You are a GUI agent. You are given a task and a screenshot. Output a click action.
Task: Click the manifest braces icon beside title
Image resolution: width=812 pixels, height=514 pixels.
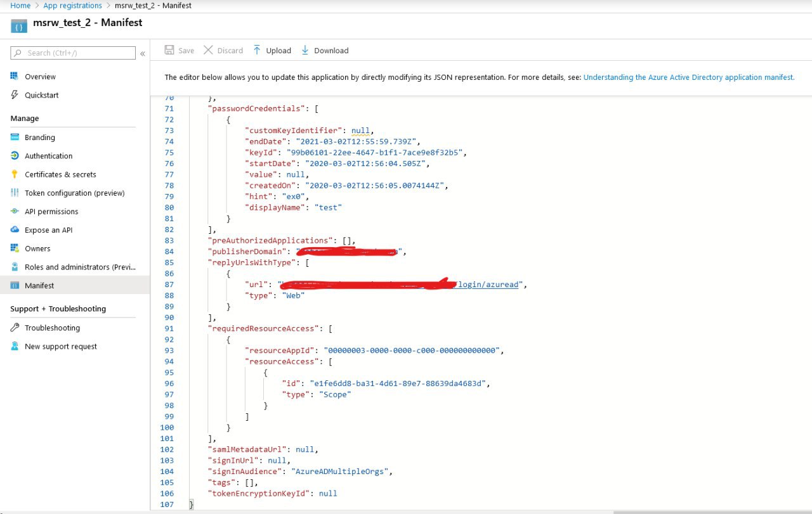pyautogui.click(x=20, y=27)
